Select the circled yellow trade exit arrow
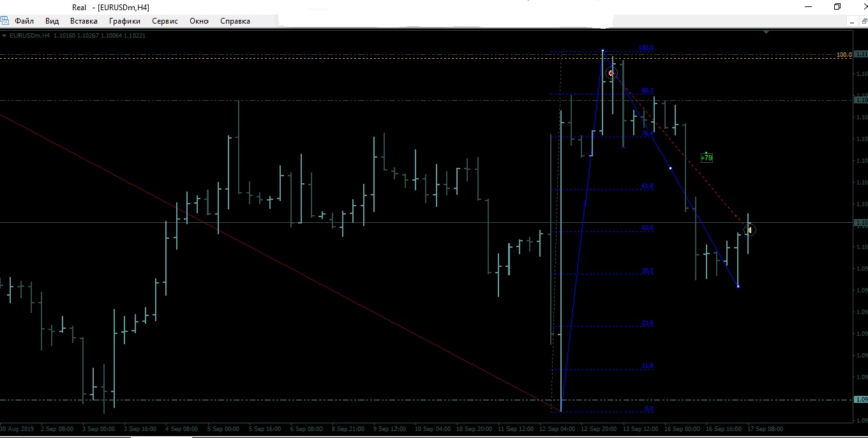868x438 pixels. 749,230
